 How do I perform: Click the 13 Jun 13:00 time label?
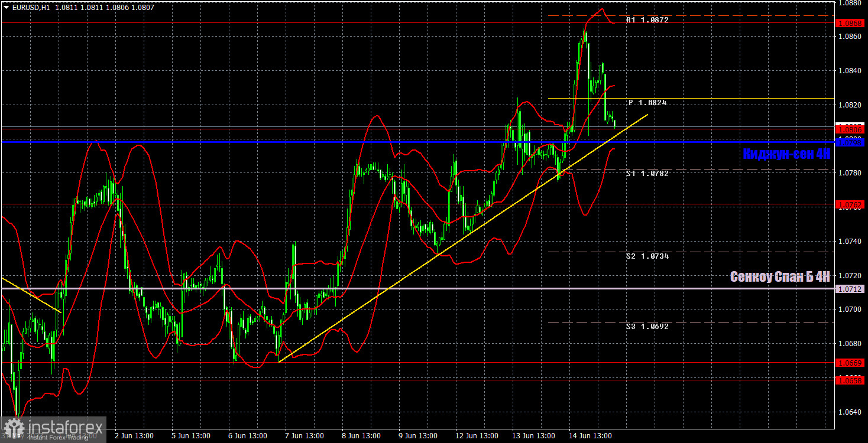click(x=534, y=436)
